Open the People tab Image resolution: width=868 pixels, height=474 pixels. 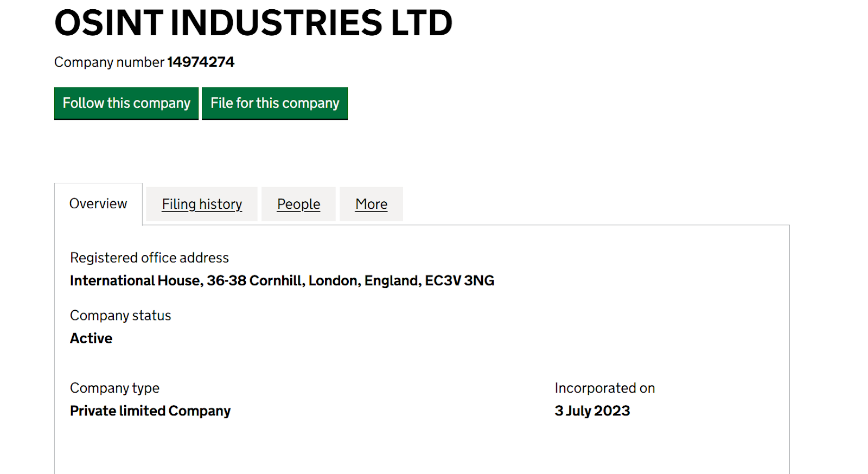click(x=298, y=204)
